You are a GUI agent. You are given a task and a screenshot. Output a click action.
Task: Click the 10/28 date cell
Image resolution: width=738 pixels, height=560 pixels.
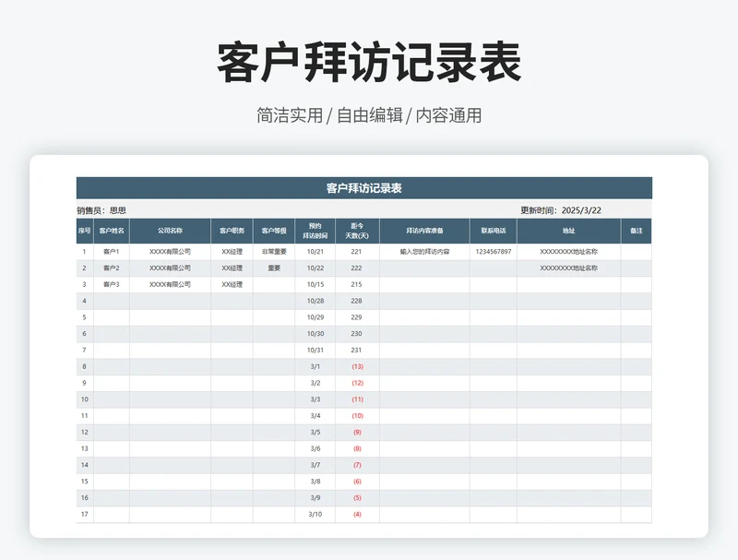tap(315, 301)
